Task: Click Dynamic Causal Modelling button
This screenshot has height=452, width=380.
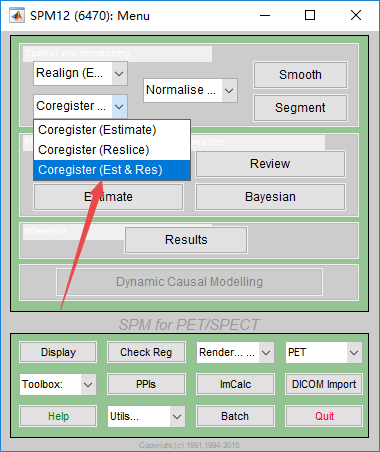Action: coord(189,282)
